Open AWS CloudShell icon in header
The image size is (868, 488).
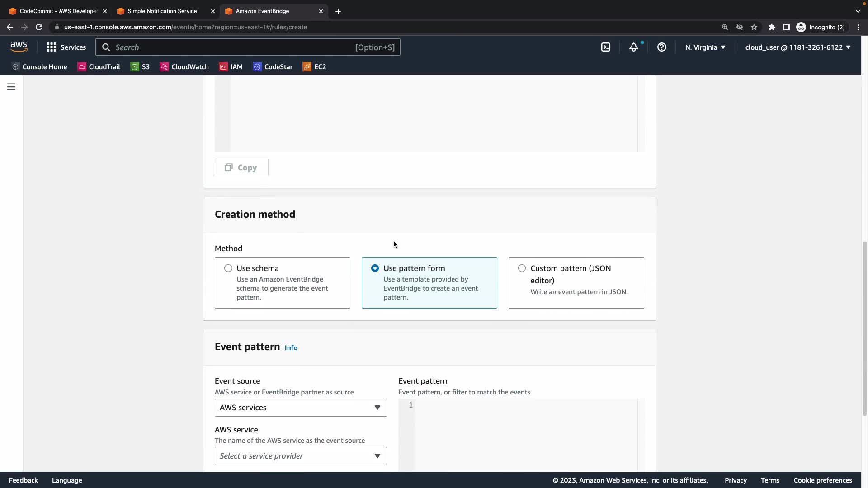click(x=606, y=47)
